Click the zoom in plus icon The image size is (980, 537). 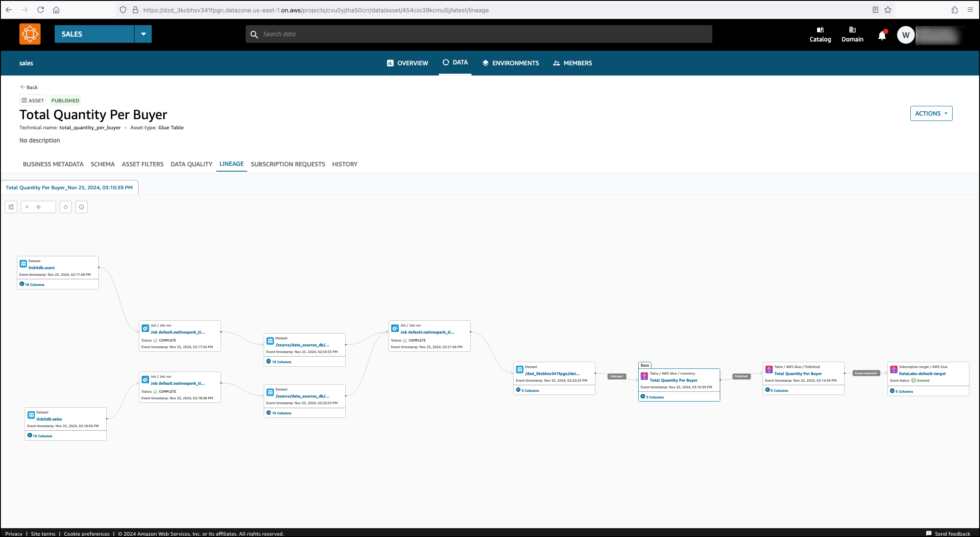[x=27, y=207]
